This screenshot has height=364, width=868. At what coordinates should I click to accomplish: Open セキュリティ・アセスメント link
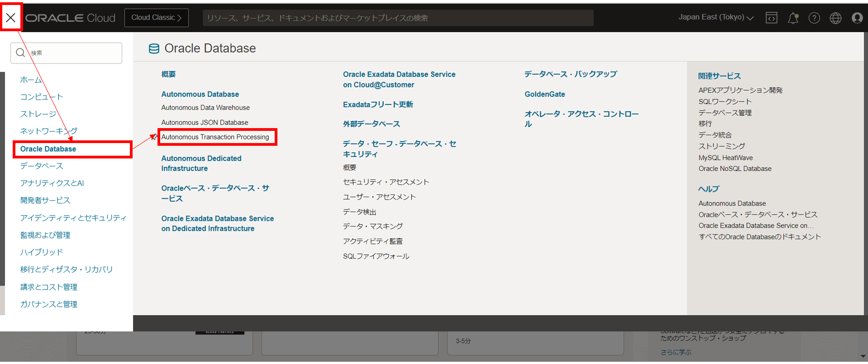tap(386, 182)
